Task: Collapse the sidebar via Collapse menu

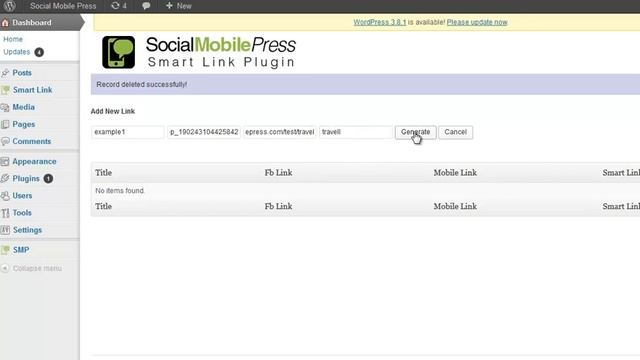Action: pyautogui.click(x=37, y=268)
